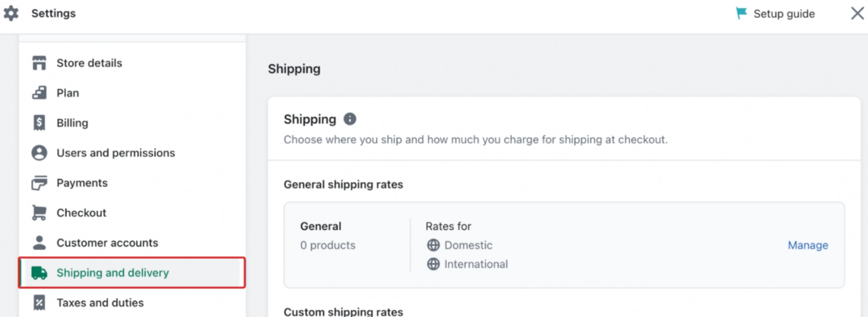This screenshot has width=868, height=317.
Task: Click the Users and permissions avatar icon
Action: pyautogui.click(x=40, y=153)
